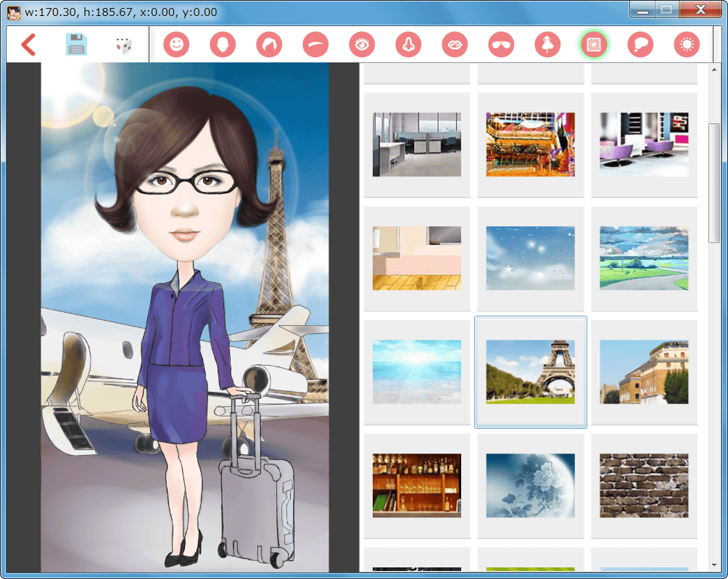Click the app icon in title bar

[14, 12]
